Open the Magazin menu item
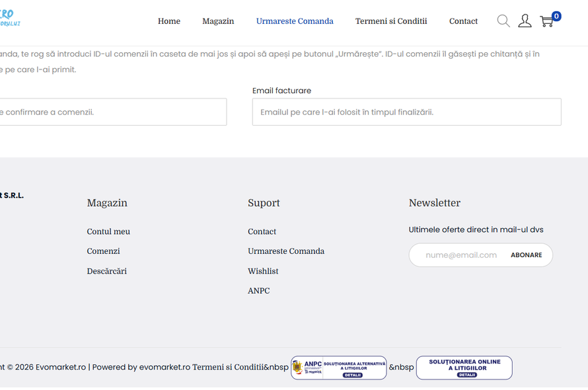 tap(218, 21)
